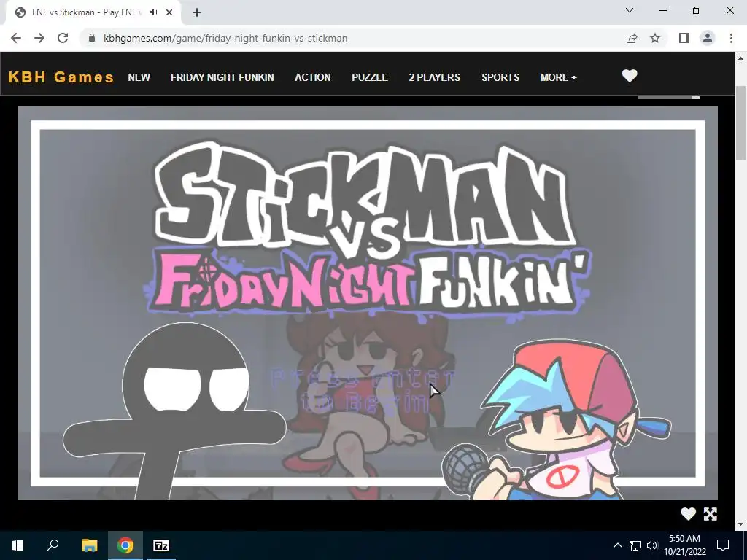Open the PUZZLE games category
747x560 pixels.
tap(370, 77)
